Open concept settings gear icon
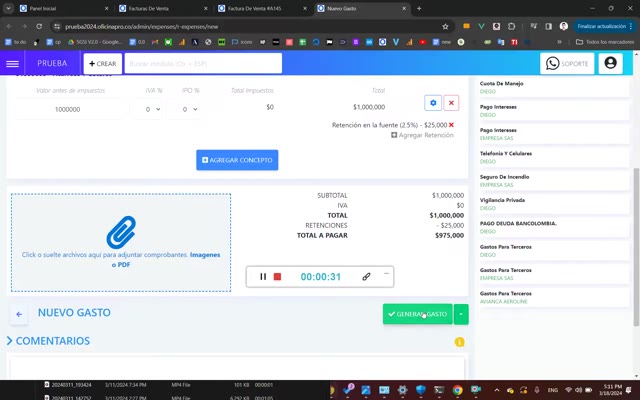Screen dimensions: 640x400 pyautogui.click(x=433, y=103)
